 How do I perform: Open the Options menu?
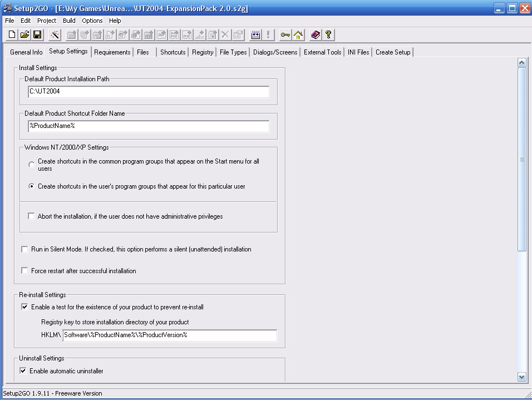(92, 21)
